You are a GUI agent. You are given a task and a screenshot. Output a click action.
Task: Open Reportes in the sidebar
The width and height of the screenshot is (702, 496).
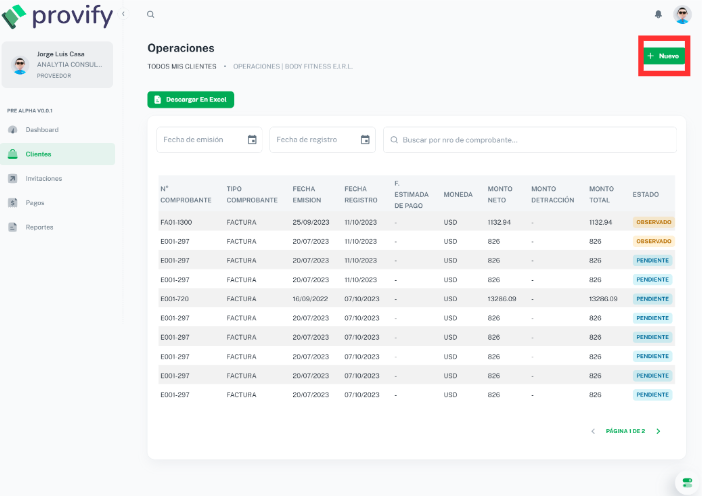57,227
